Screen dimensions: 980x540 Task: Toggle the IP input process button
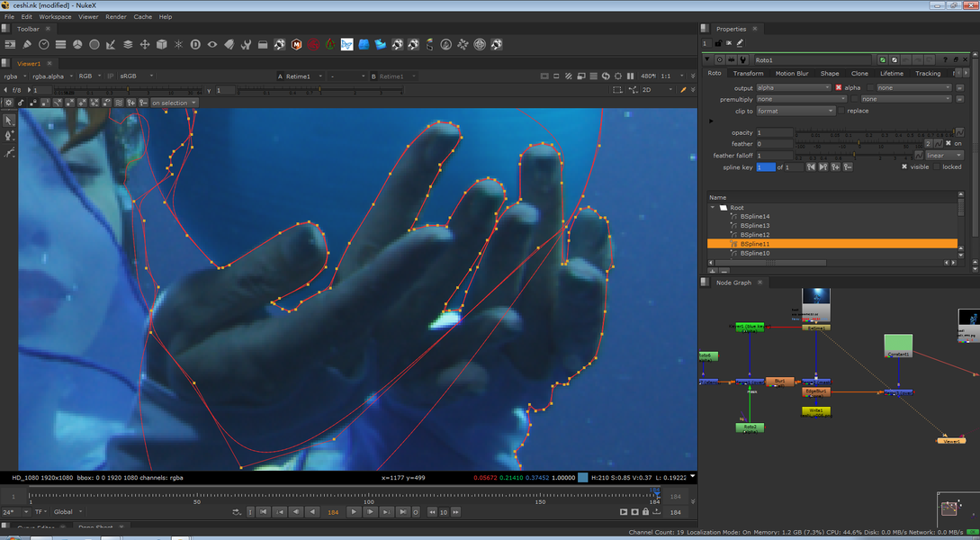111,76
